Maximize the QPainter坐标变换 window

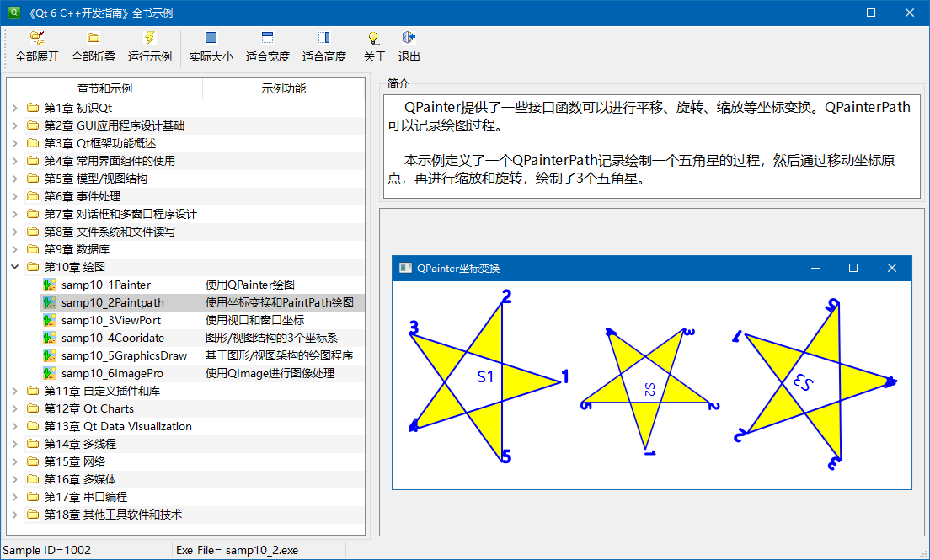(853, 268)
